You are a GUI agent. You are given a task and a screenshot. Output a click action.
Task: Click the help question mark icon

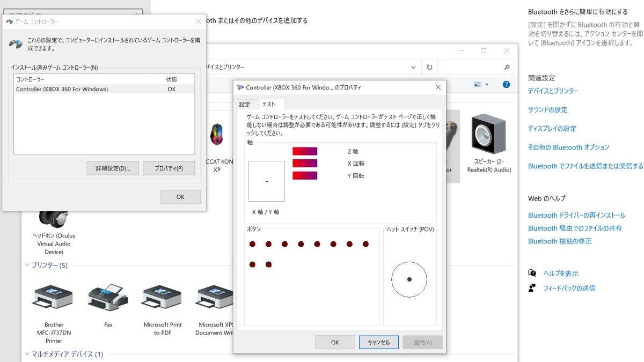click(x=506, y=85)
